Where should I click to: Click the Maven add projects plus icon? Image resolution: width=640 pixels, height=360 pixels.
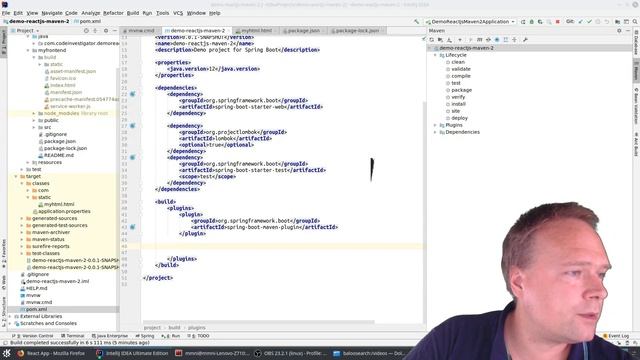point(460,40)
